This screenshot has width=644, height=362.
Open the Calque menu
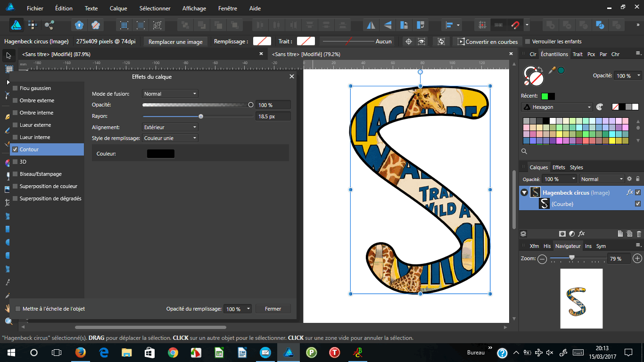tap(118, 8)
